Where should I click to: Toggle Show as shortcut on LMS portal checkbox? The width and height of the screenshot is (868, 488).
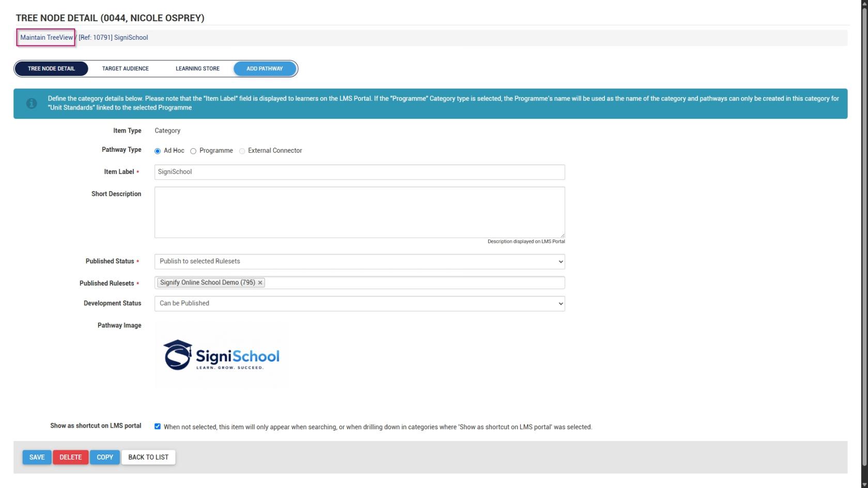click(158, 427)
